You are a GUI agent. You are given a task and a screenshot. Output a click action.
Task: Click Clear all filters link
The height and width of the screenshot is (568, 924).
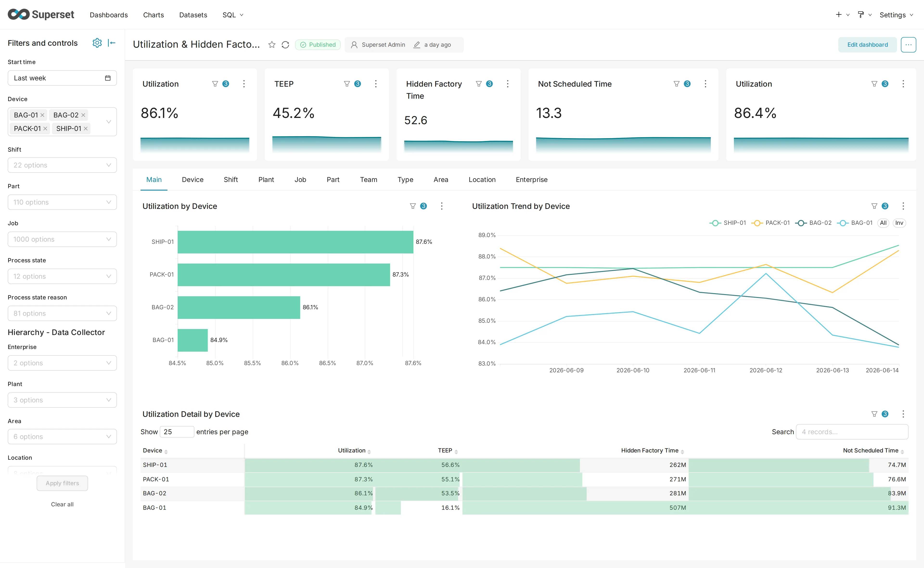[x=62, y=504]
